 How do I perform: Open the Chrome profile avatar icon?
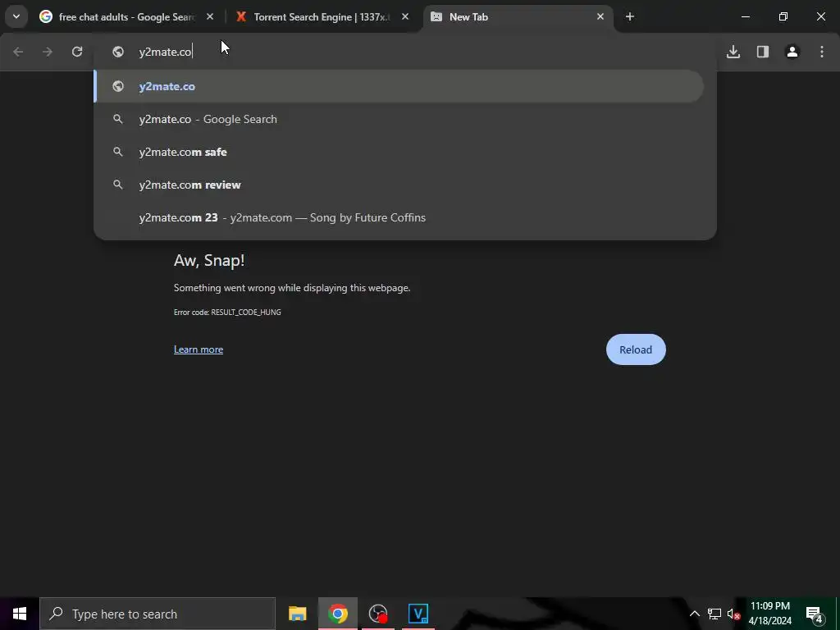tap(792, 52)
